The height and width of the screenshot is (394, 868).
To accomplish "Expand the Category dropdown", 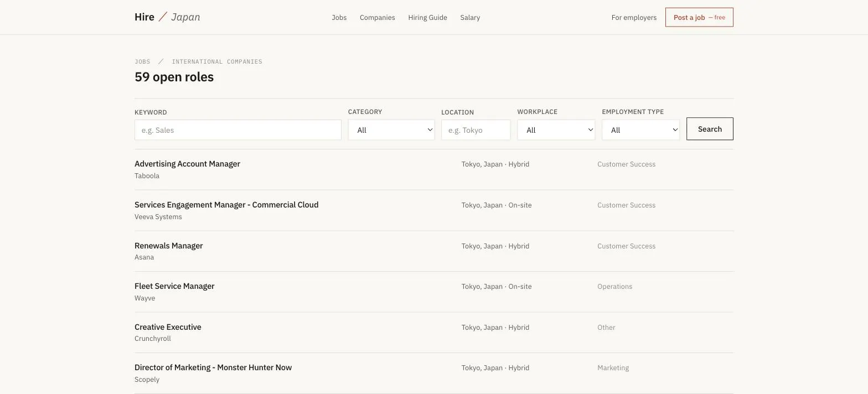I will tap(391, 130).
